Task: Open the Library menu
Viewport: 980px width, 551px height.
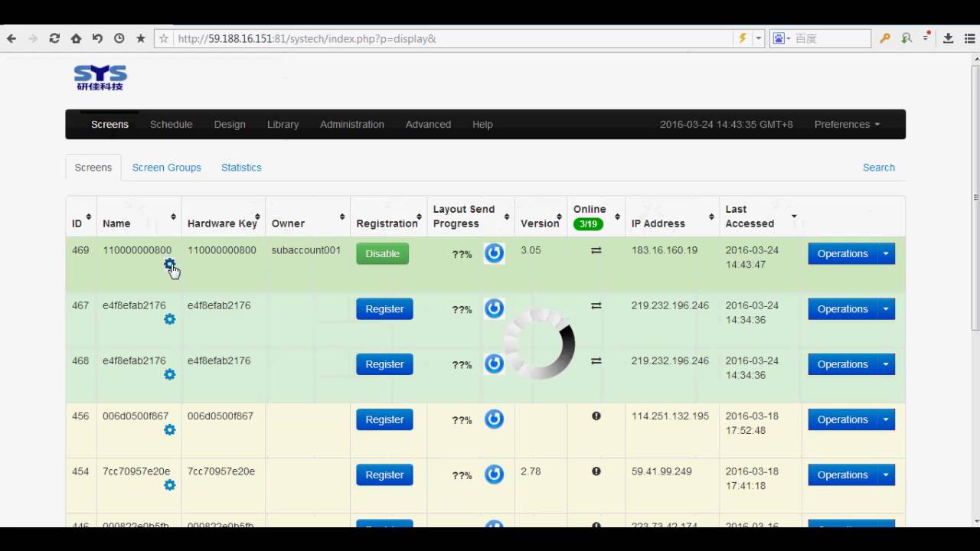Action: (283, 124)
